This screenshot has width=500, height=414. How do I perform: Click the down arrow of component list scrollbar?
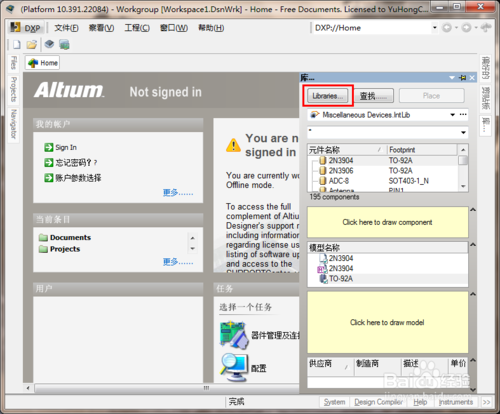[x=463, y=186]
